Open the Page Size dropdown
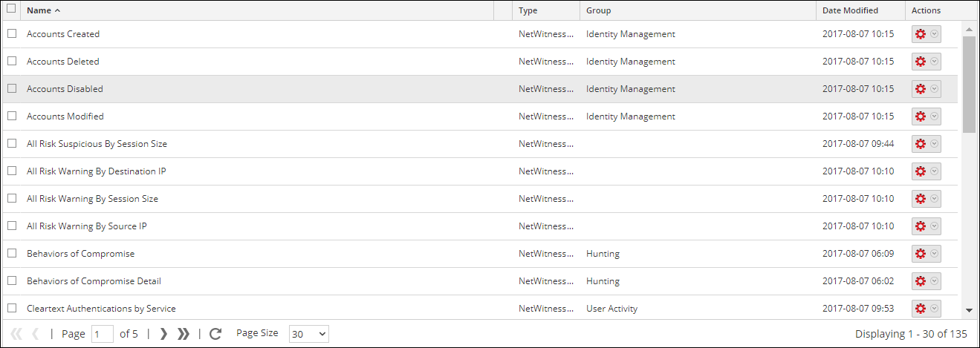Screen dimensions: 980x348 [x=308, y=334]
